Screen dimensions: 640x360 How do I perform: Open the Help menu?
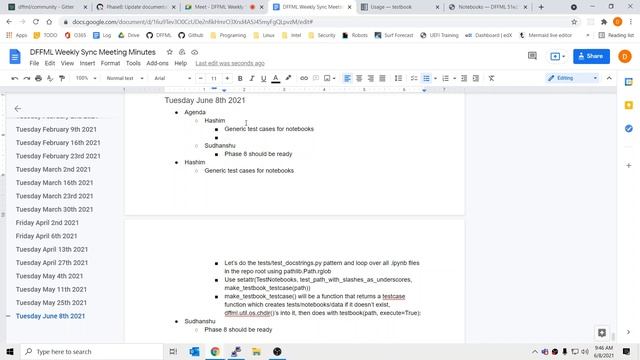pyautogui.click(x=180, y=63)
